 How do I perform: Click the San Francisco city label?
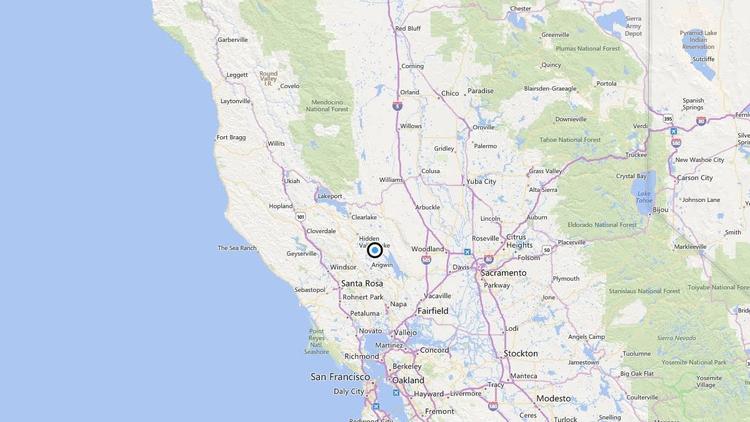click(x=340, y=377)
